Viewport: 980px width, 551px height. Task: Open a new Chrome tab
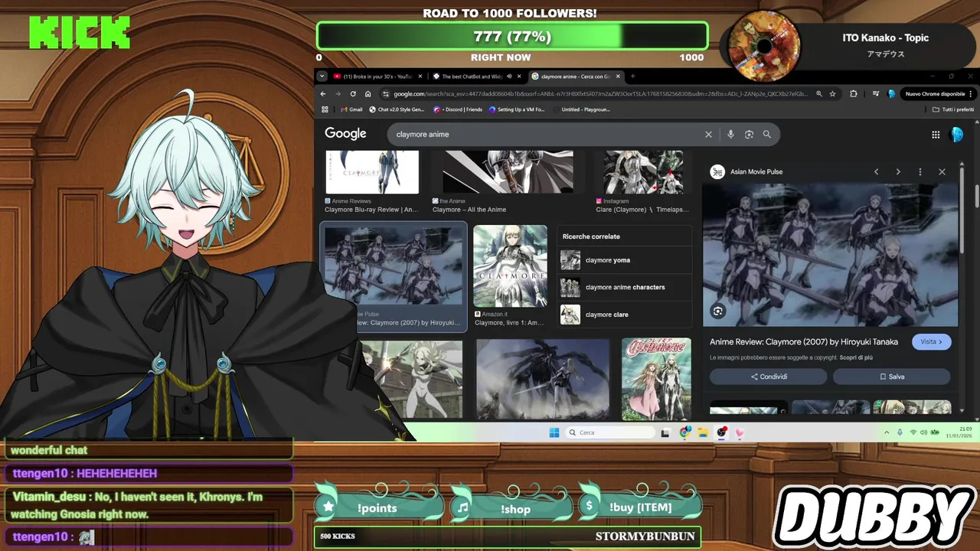632,77
